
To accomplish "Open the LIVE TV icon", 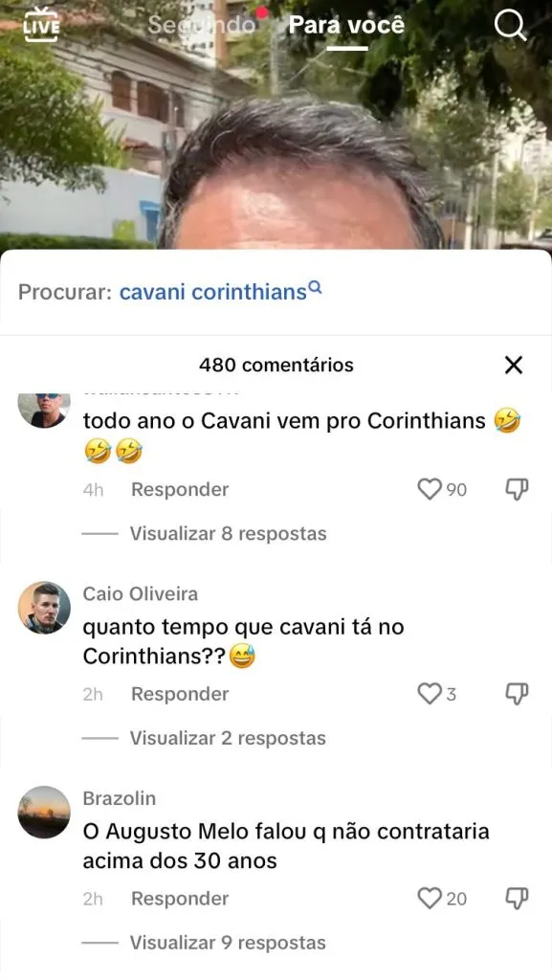I will coord(41,24).
